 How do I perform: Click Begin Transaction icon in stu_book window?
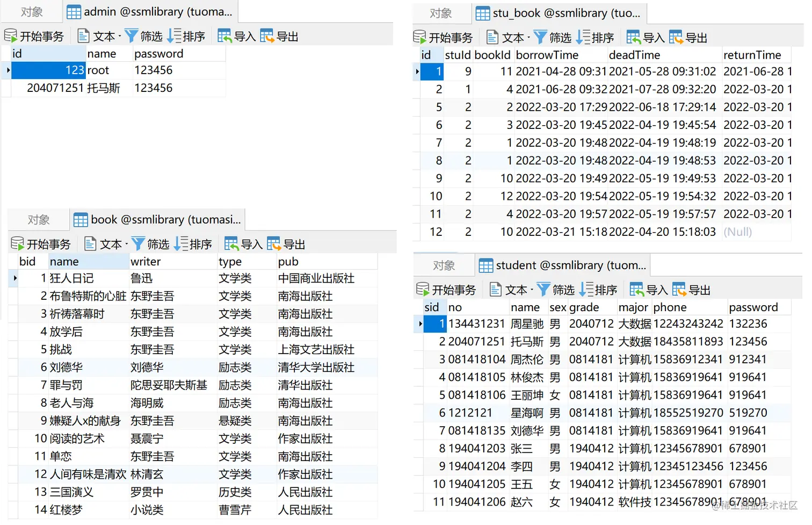(420, 37)
